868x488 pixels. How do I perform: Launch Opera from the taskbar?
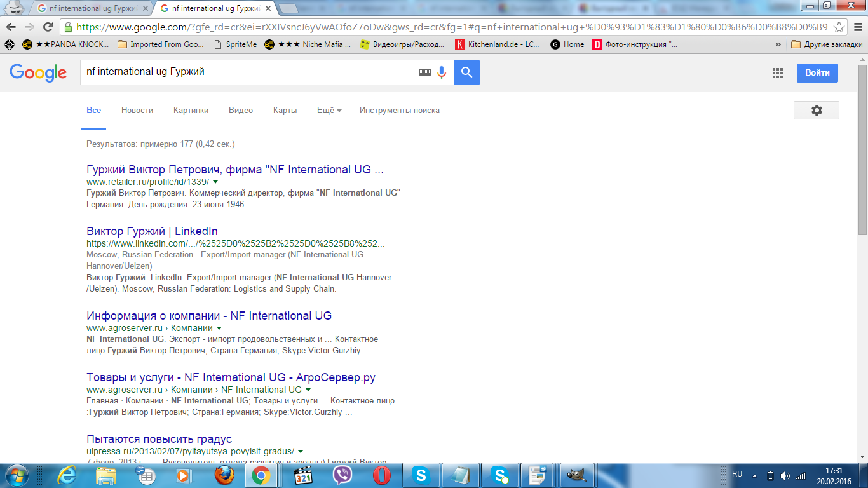coord(381,475)
